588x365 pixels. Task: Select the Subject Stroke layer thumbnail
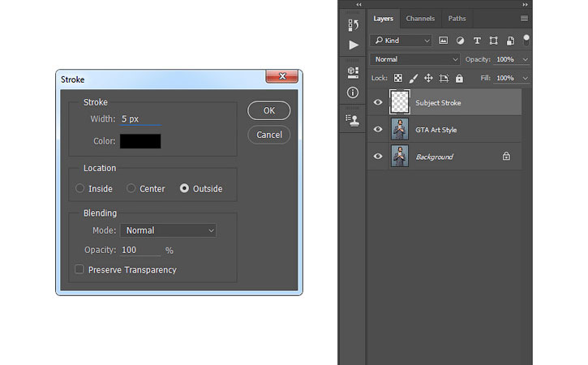click(x=400, y=101)
